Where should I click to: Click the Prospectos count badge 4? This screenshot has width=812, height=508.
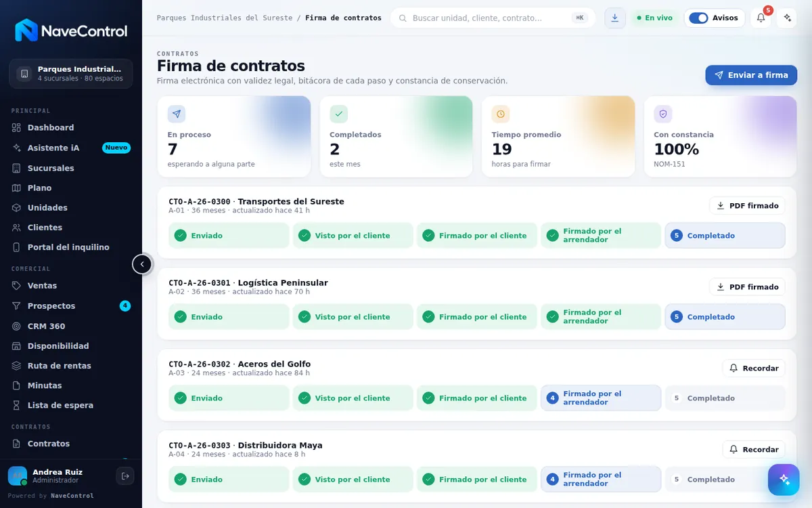click(125, 306)
